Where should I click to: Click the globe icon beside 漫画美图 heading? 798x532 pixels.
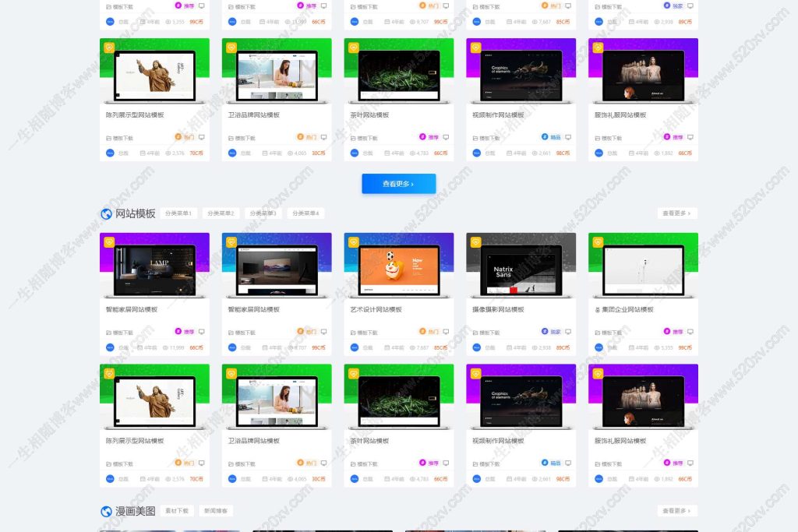[104, 511]
